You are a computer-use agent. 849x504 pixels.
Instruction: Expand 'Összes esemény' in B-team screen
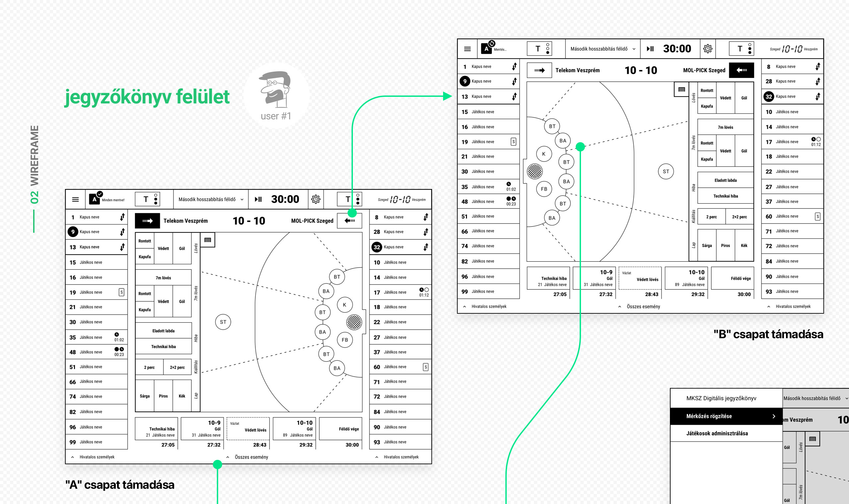tap(639, 307)
